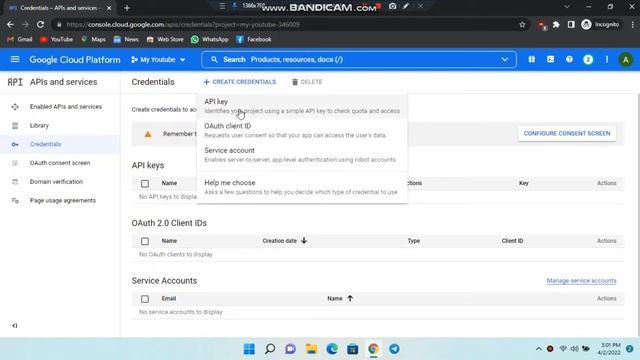Open Telegram from taskbar
This screenshot has height=360, width=640.
[394, 349]
